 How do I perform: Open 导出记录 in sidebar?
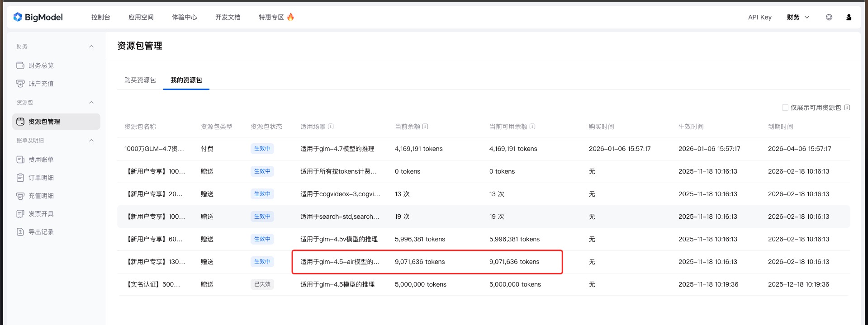(x=41, y=232)
